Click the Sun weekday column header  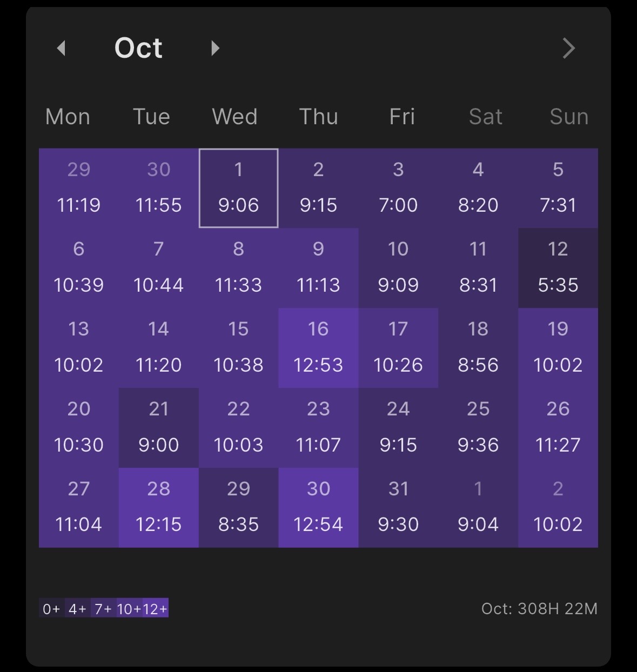tap(568, 117)
